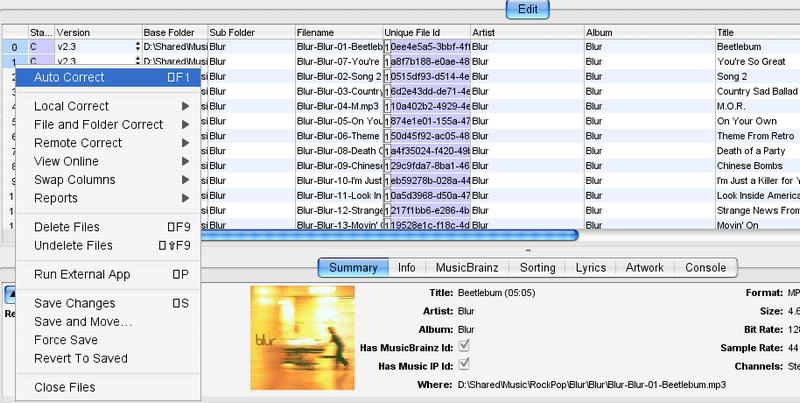Sort by the Filename column header

click(x=339, y=33)
